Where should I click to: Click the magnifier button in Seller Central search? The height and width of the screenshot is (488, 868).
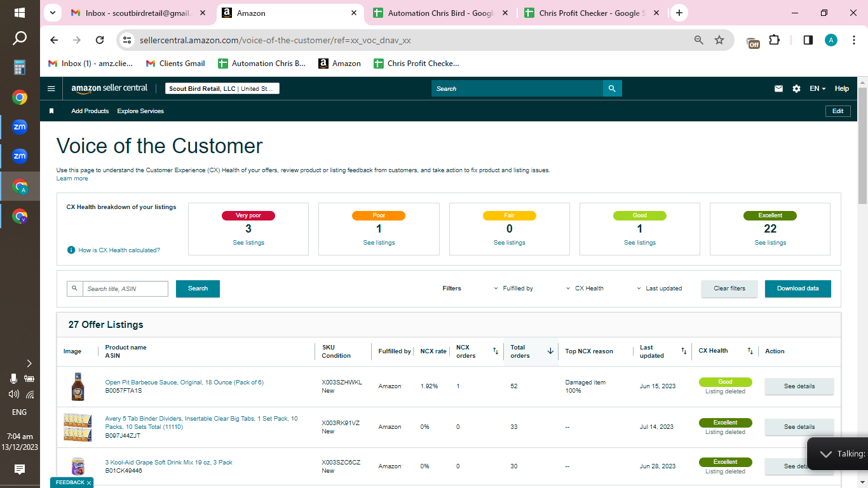click(x=612, y=89)
